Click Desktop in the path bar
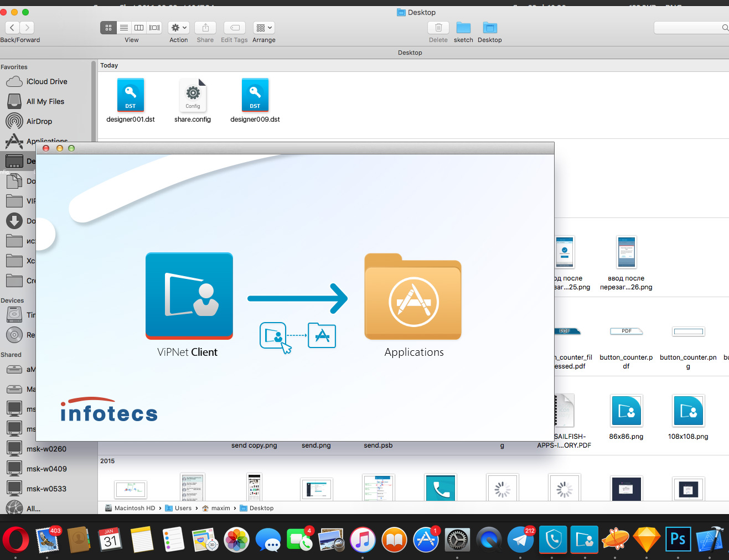This screenshot has width=729, height=560. 257,508
